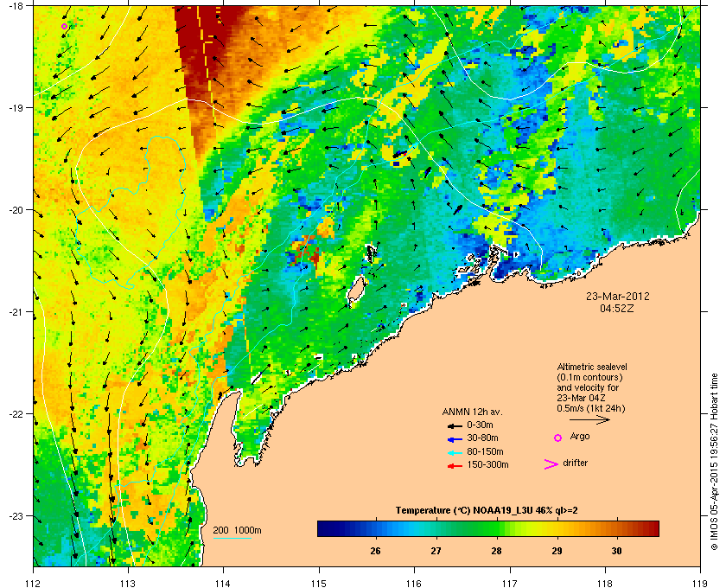Screen dimensions: 726x588
Task: Click the dark red end of temperature colorbar
Action: (x=653, y=528)
